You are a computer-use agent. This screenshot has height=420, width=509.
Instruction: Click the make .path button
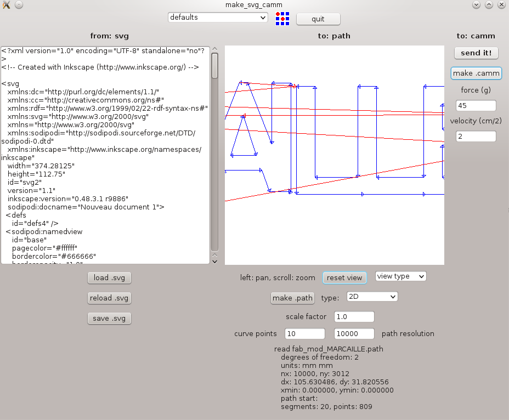pos(293,298)
